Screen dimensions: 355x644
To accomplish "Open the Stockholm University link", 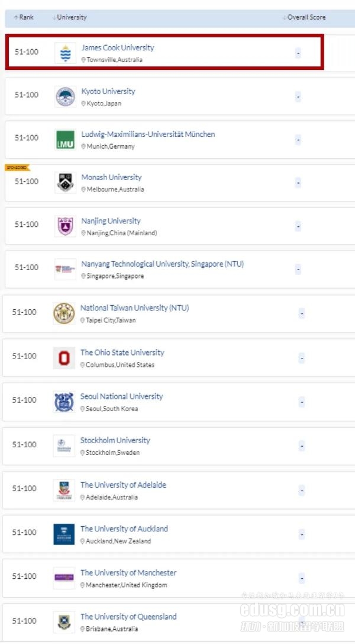I will 115,440.
